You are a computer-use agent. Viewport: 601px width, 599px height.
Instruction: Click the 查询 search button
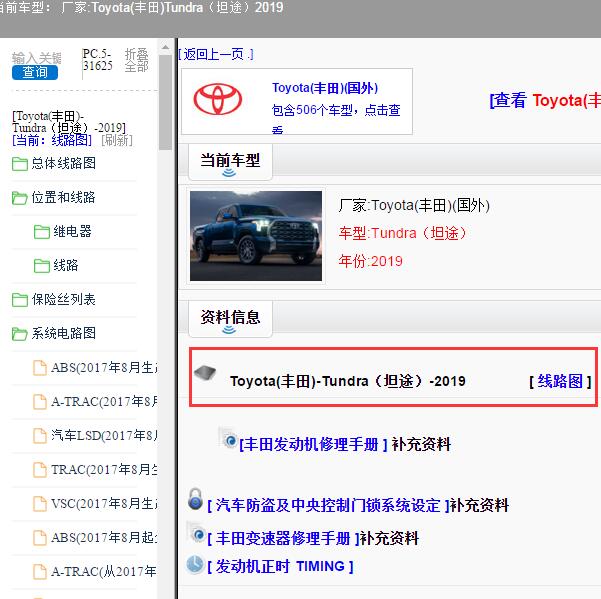click(35, 72)
